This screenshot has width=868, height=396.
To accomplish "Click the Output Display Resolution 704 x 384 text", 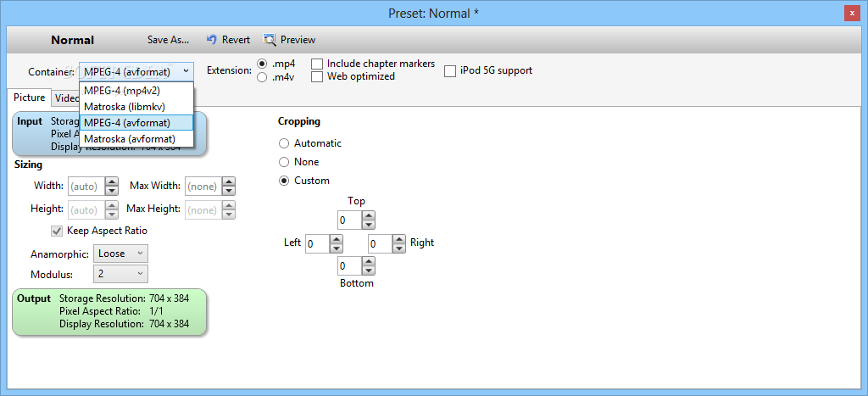I will (124, 324).
